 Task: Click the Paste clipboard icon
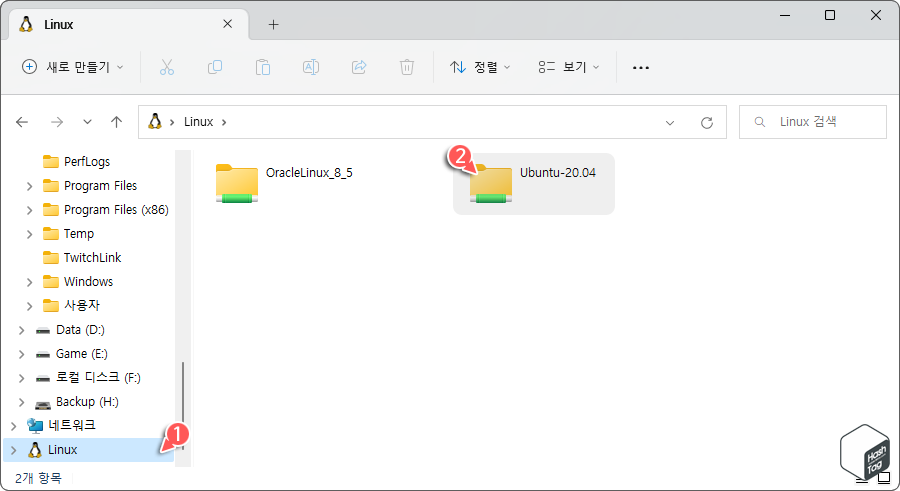click(263, 67)
